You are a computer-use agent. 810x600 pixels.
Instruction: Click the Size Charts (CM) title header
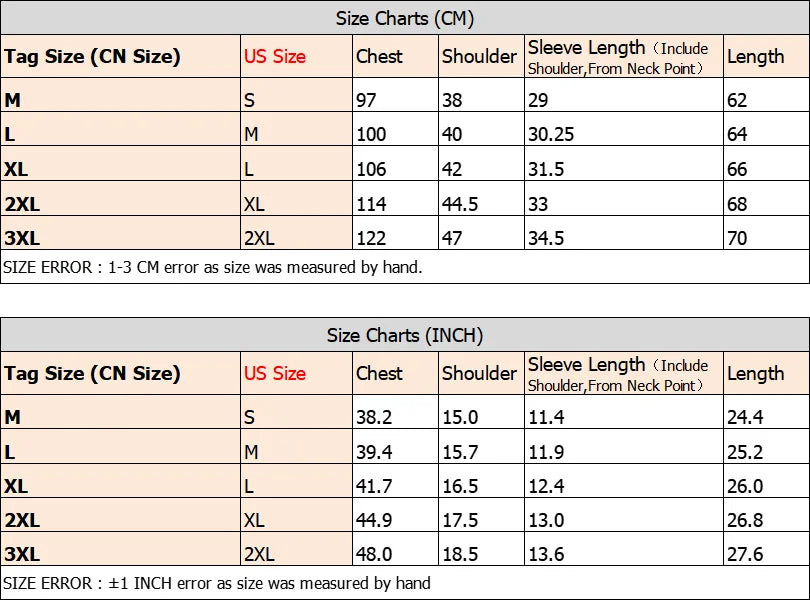[404, 19]
